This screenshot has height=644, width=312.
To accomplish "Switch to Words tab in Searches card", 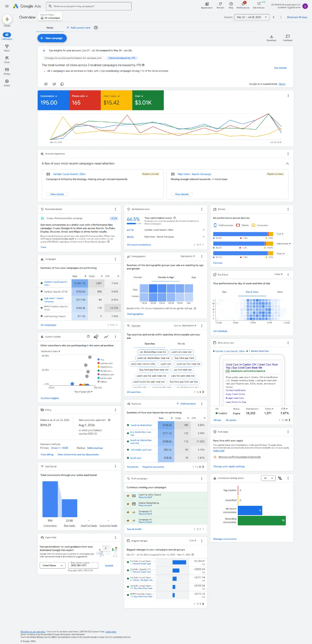I will coord(181,343).
